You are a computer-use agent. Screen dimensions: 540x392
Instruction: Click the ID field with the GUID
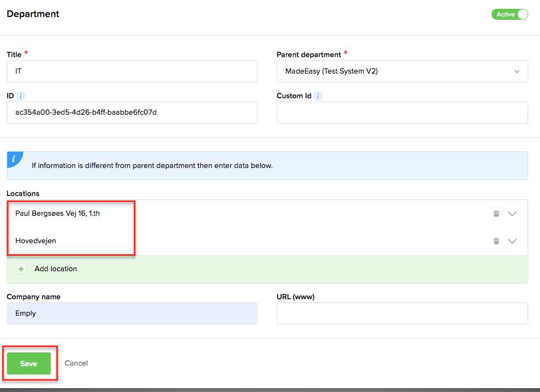(132, 113)
